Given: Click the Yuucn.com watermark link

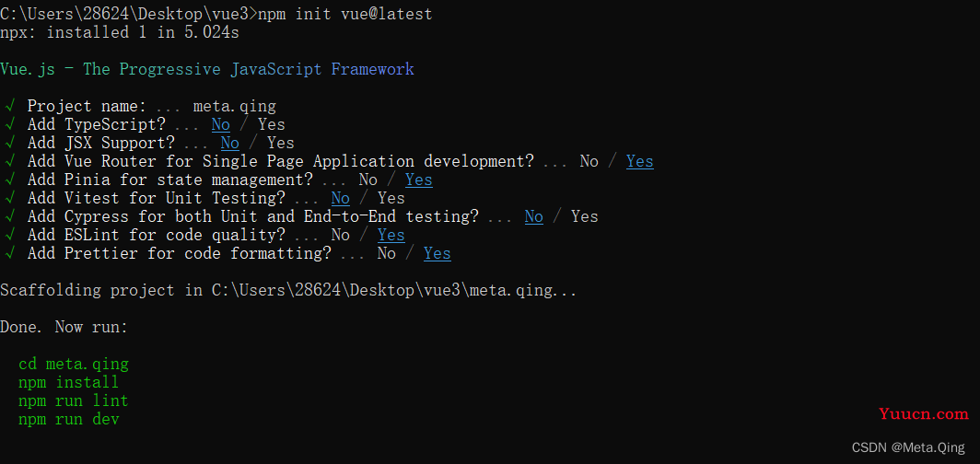Looking at the screenshot, I should [924, 413].
